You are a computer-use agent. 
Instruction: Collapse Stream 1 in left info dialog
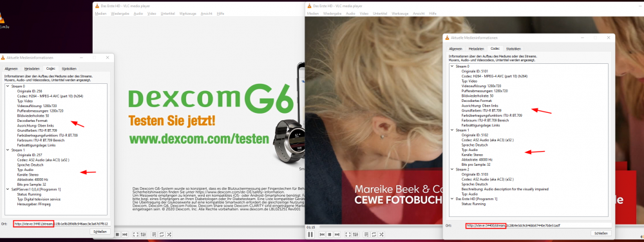tap(7, 150)
